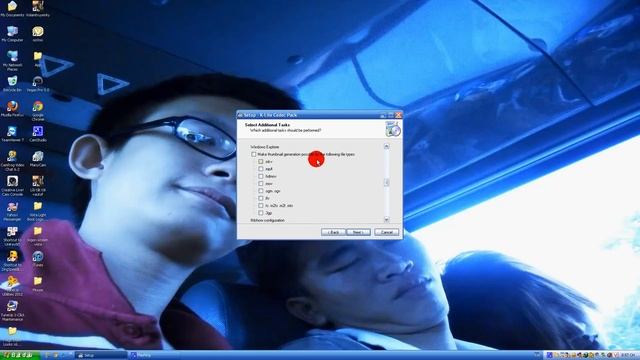Open the iTunes desktop shortcut

click(38, 259)
